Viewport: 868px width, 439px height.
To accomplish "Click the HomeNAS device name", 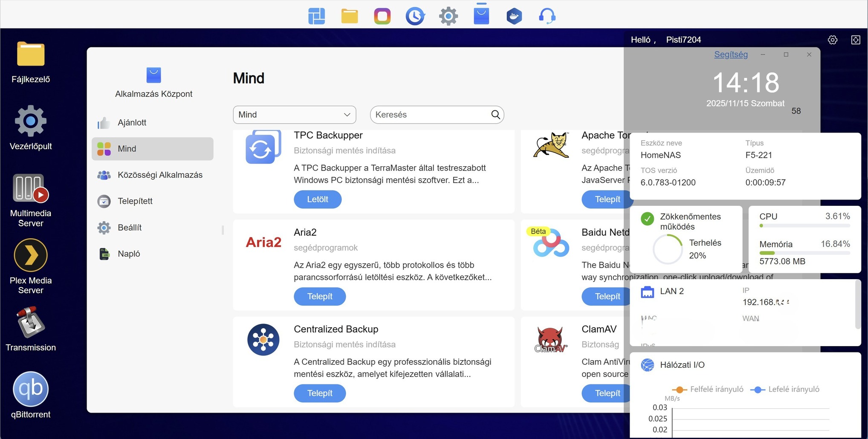I will click(661, 155).
